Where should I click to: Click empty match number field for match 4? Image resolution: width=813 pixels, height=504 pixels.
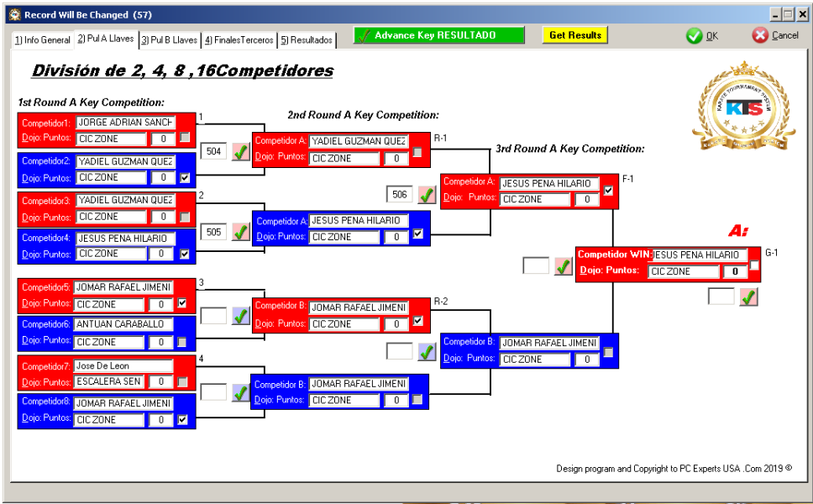(x=213, y=392)
